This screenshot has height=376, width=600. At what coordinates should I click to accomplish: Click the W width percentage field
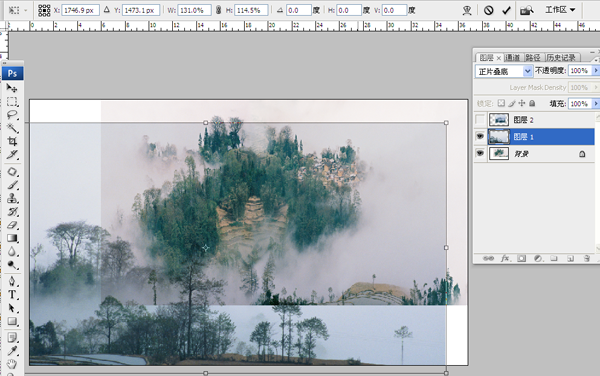[x=194, y=10]
